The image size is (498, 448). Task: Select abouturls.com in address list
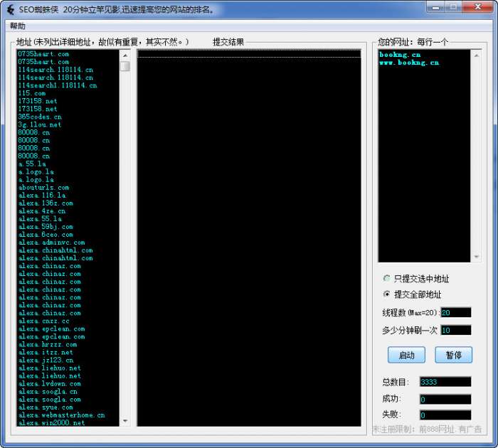(x=43, y=187)
